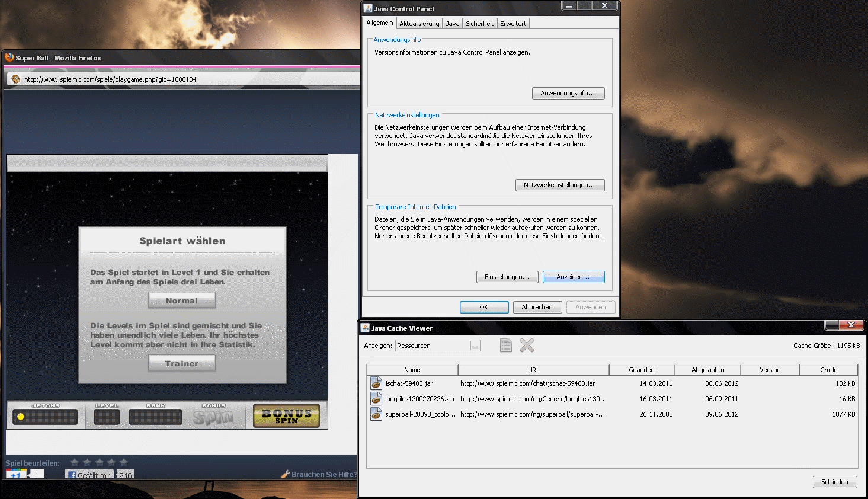Click the Google +1 button
Image resolution: width=868 pixels, height=499 pixels.
[x=16, y=475]
